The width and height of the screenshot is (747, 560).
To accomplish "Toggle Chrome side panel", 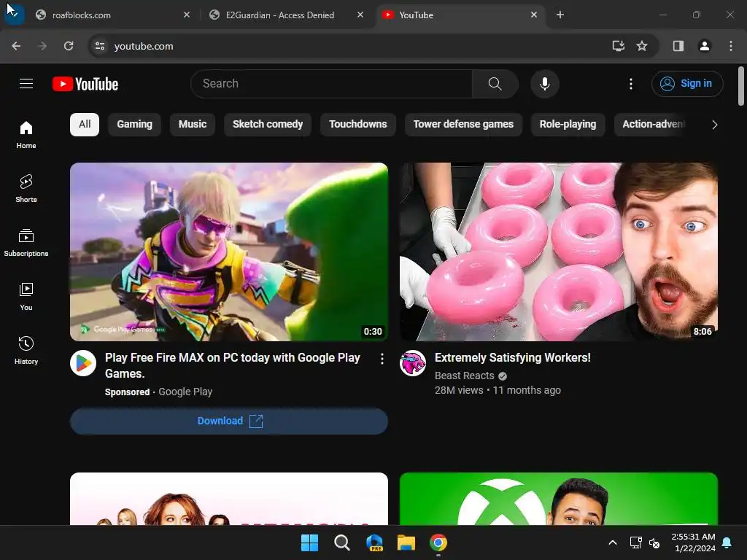I will [678, 46].
